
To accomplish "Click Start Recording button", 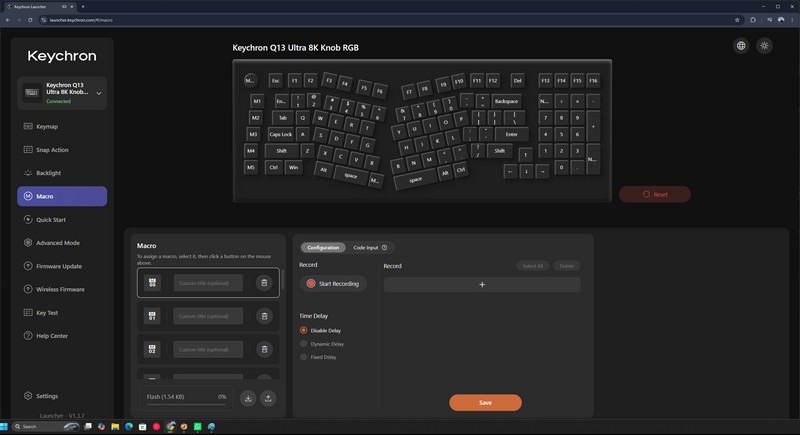I will coord(333,284).
